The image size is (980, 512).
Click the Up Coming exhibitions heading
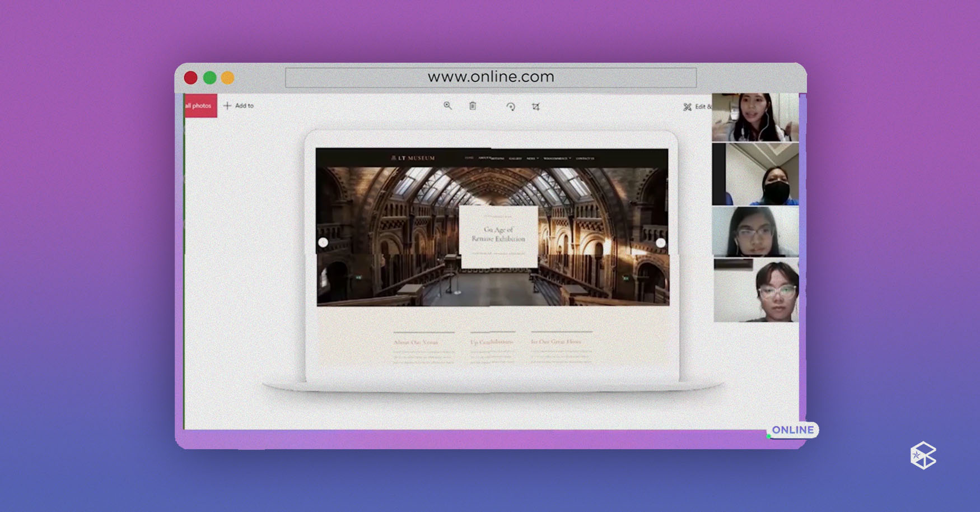(492, 342)
